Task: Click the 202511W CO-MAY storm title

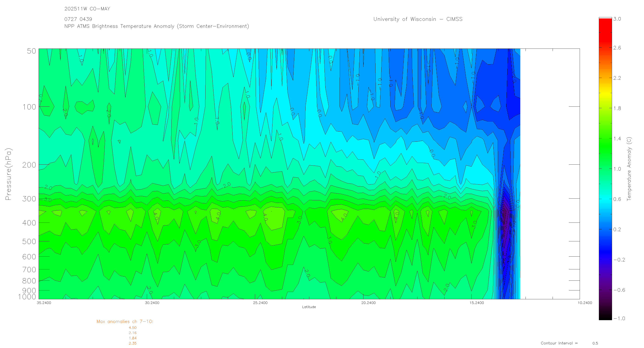Action: 87,9
